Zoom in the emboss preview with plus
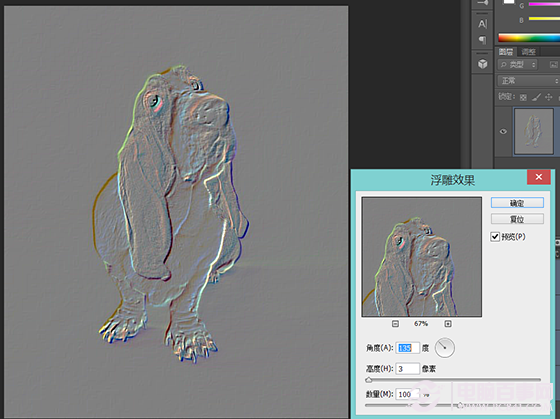This screenshot has width=560, height=419. [448, 324]
